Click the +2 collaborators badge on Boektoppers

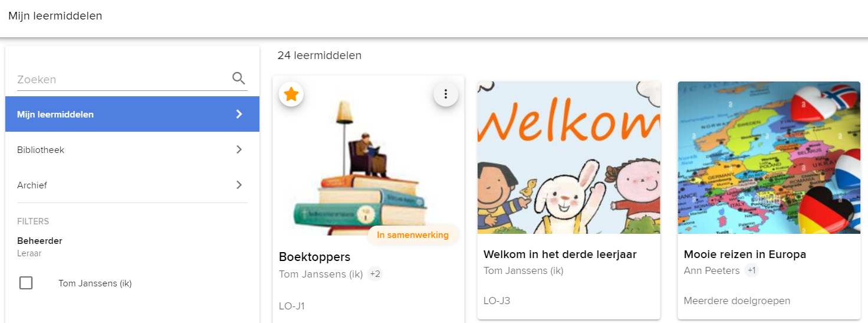click(x=375, y=274)
